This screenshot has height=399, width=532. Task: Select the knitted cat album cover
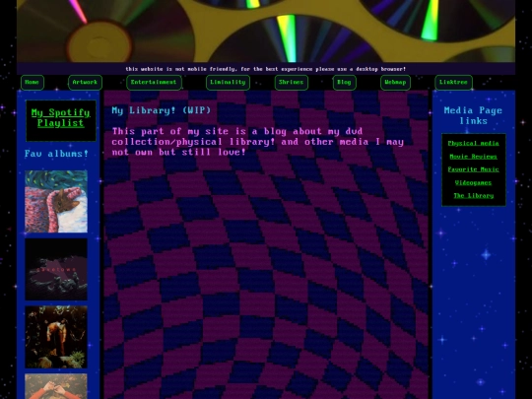[56, 202]
